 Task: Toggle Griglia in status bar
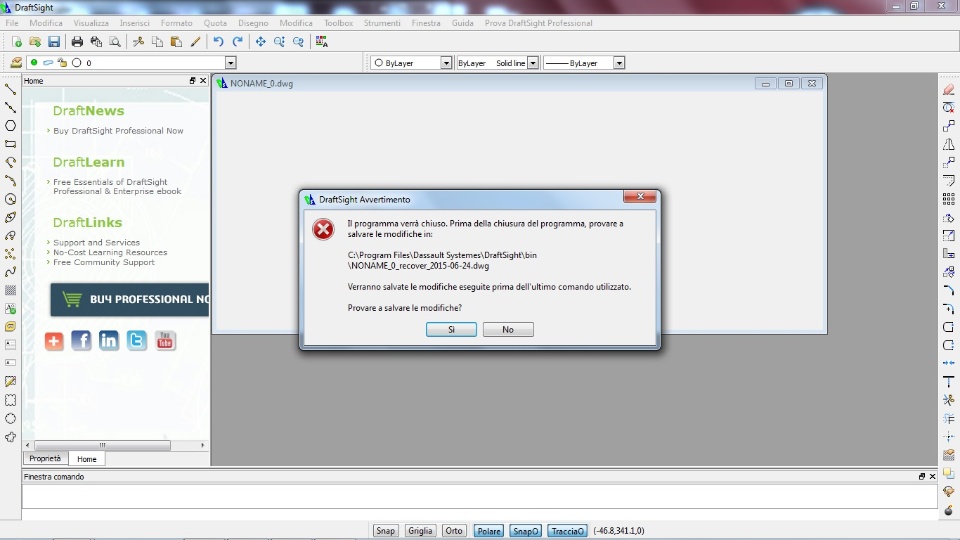point(420,531)
